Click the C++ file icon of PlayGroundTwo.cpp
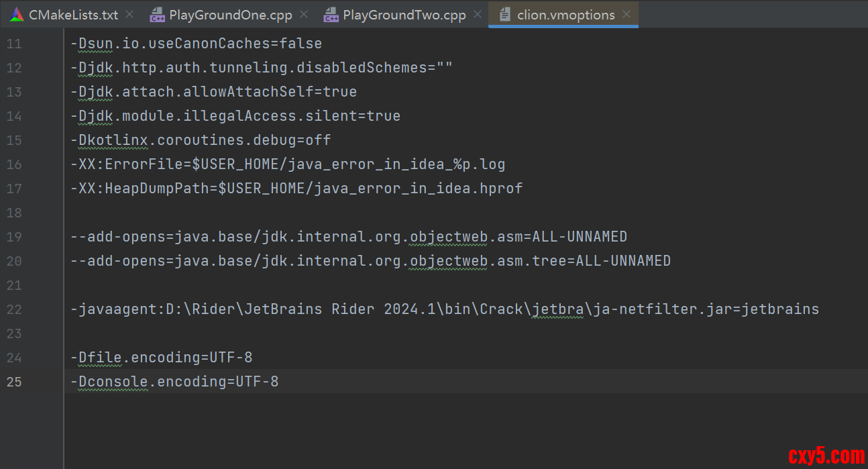The image size is (868, 469). pos(331,15)
